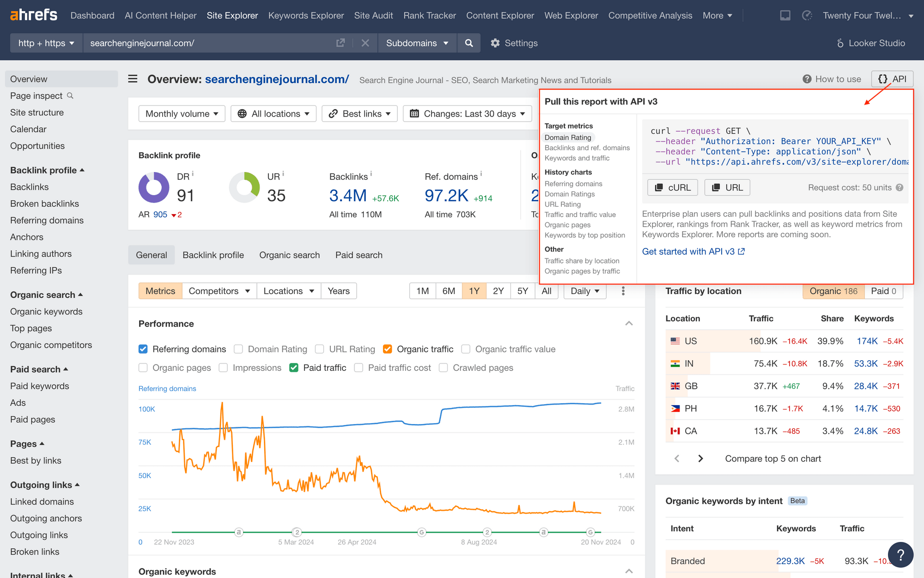
Task: Open the help chat question-mark bubble
Action: (900, 554)
